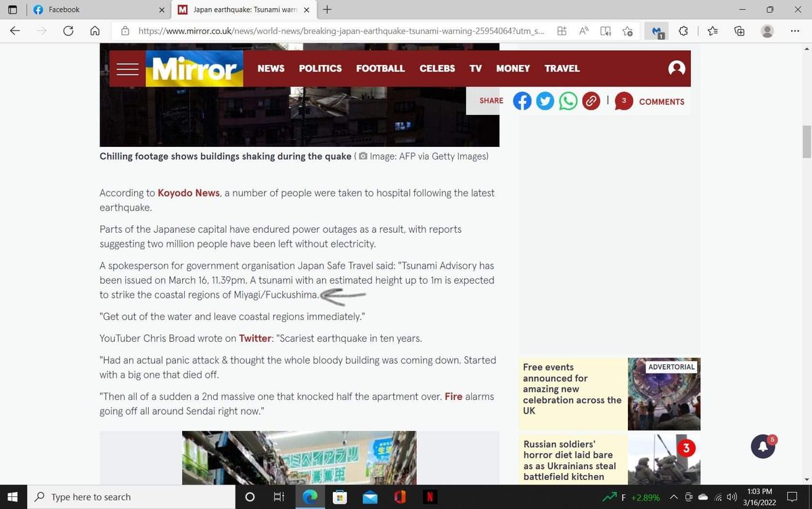Click the advertorial dome thumbnail
Viewport: 812px width, 509px height.
(x=664, y=394)
